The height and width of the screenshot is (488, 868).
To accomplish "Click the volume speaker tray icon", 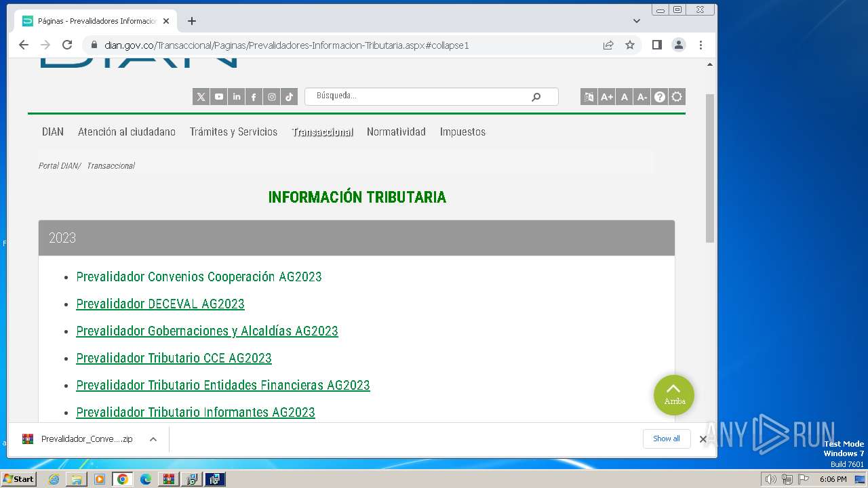I will click(770, 479).
